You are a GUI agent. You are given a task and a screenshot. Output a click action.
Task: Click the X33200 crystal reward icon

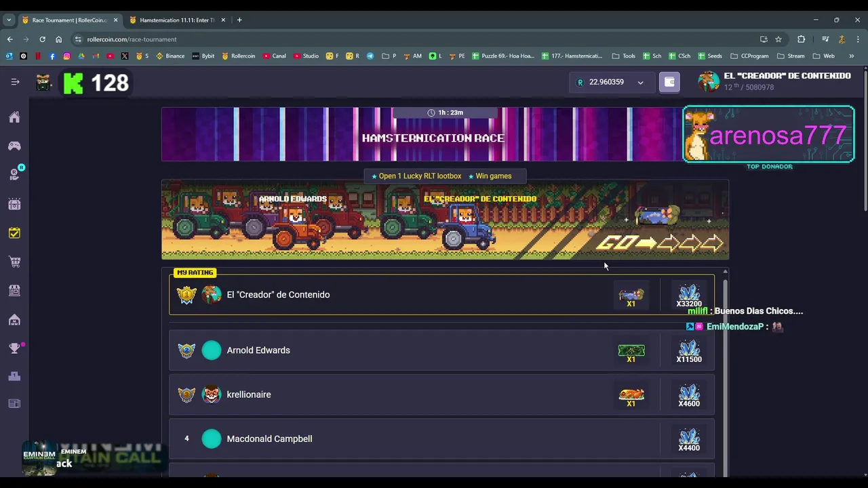pyautogui.click(x=689, y=296)
